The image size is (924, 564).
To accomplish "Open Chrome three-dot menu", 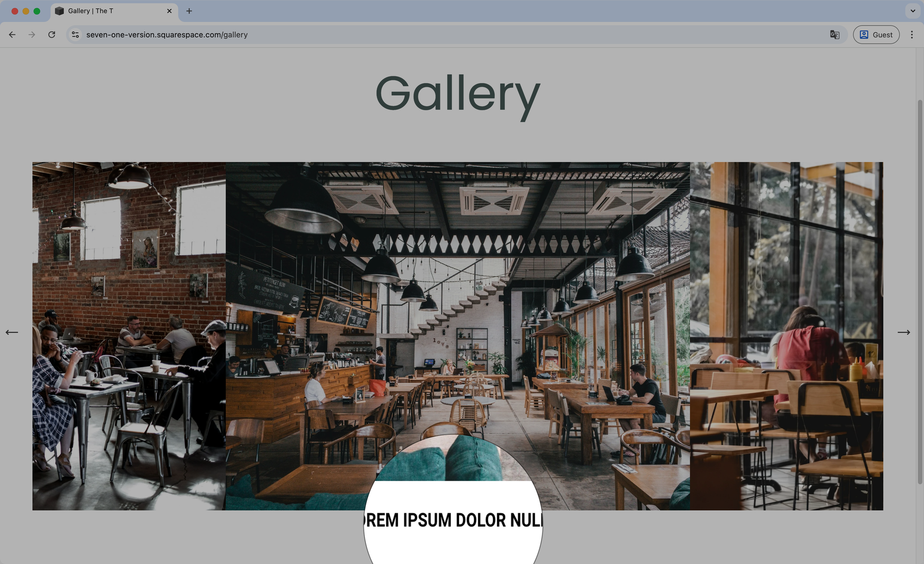I will (912, 34).
